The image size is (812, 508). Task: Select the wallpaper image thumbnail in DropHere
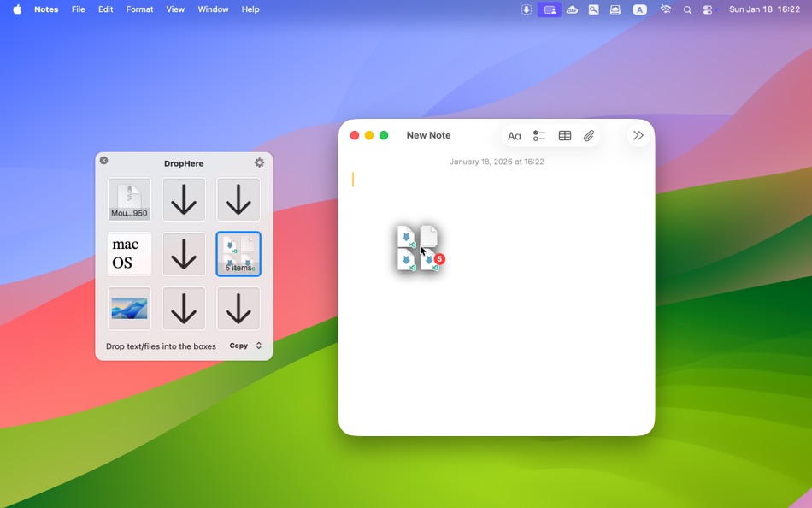tap(129, 308)
